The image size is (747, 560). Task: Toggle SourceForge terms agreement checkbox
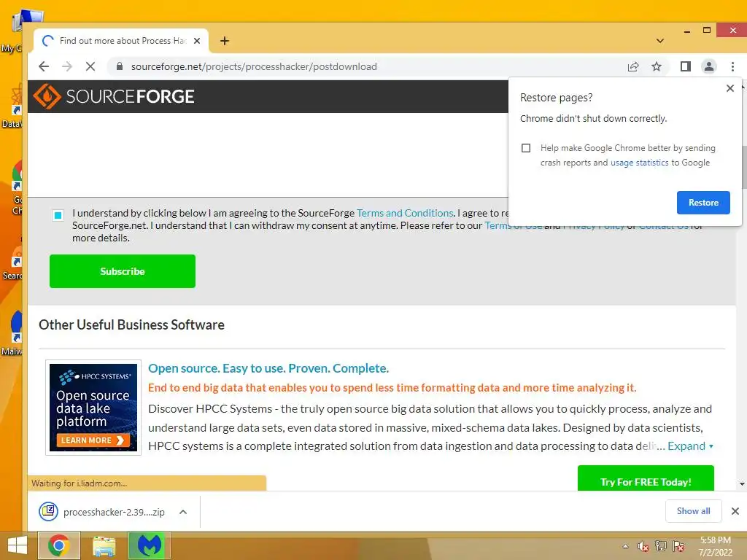click(58, 215)
